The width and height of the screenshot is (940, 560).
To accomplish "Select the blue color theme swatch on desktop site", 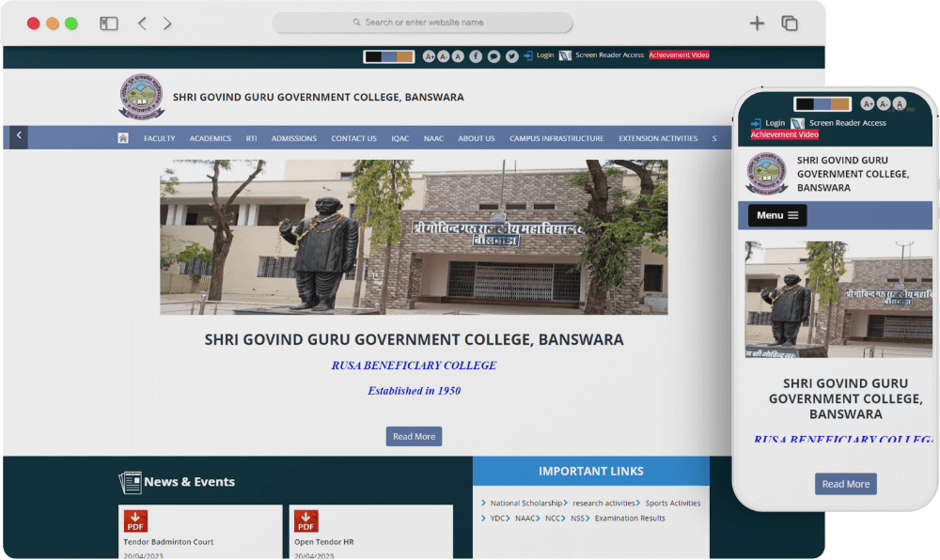I will (388, 56).
